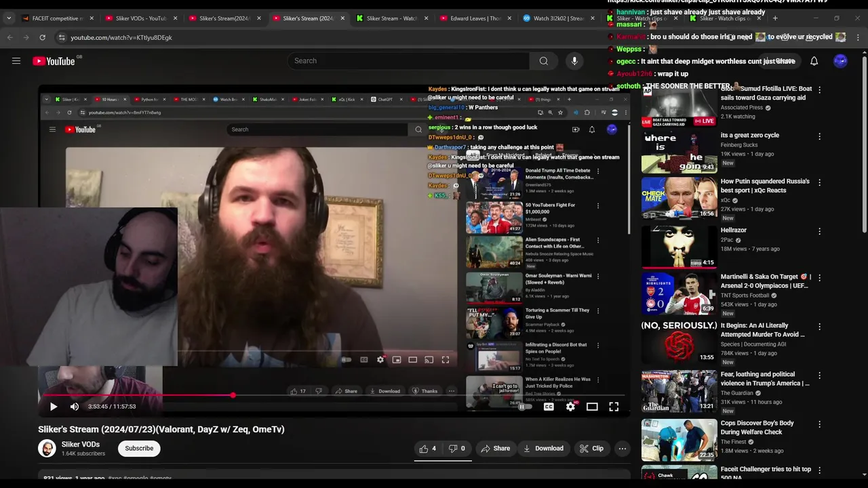The height and width of the screenshot is (488, 868).
Task: Open 'Fear, loathing and political violence' video
Action: point(765,379)
